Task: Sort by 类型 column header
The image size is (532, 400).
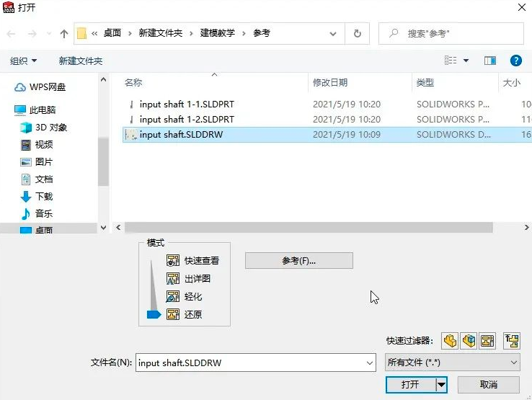Action: coord(425,82)
